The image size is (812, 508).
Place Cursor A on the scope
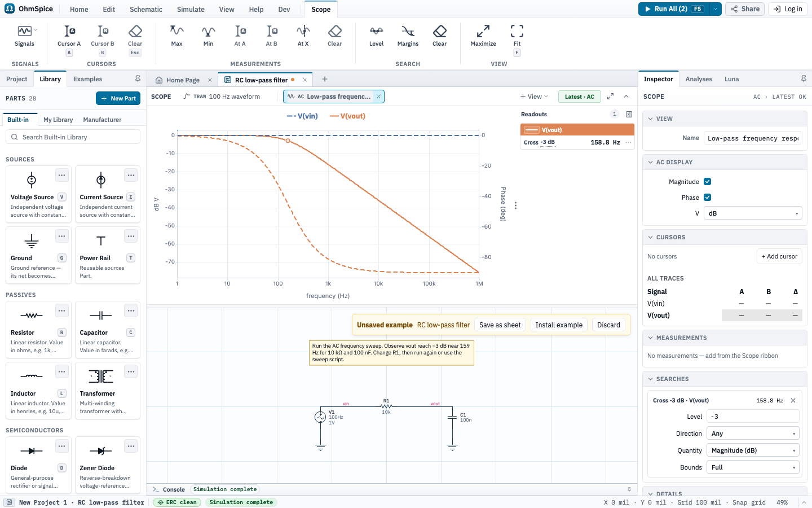click(x=69, y=40)
